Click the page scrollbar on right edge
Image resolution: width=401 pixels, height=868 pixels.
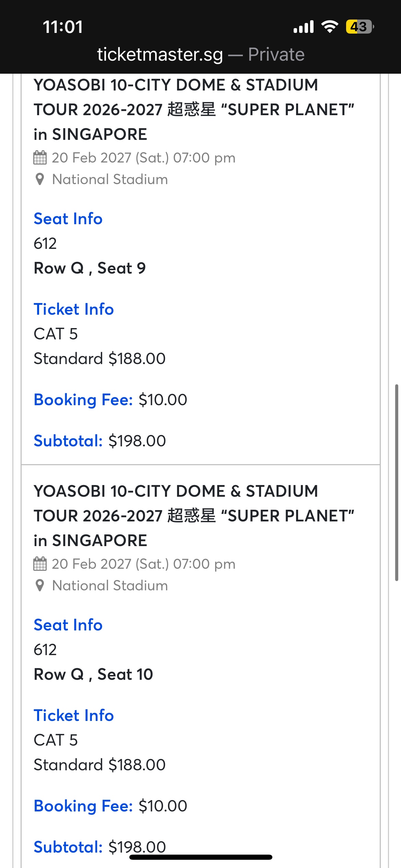397,483
